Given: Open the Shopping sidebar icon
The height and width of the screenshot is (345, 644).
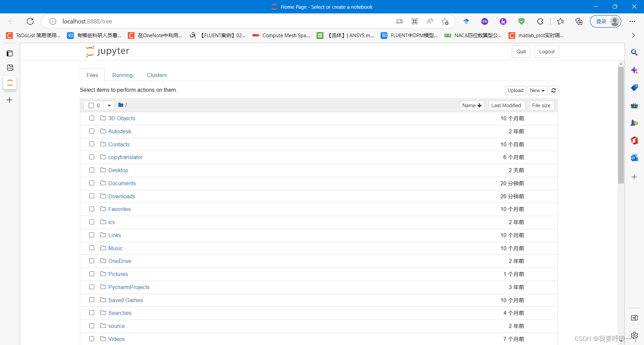Looking at the screenshot, I should click(635, 87).
